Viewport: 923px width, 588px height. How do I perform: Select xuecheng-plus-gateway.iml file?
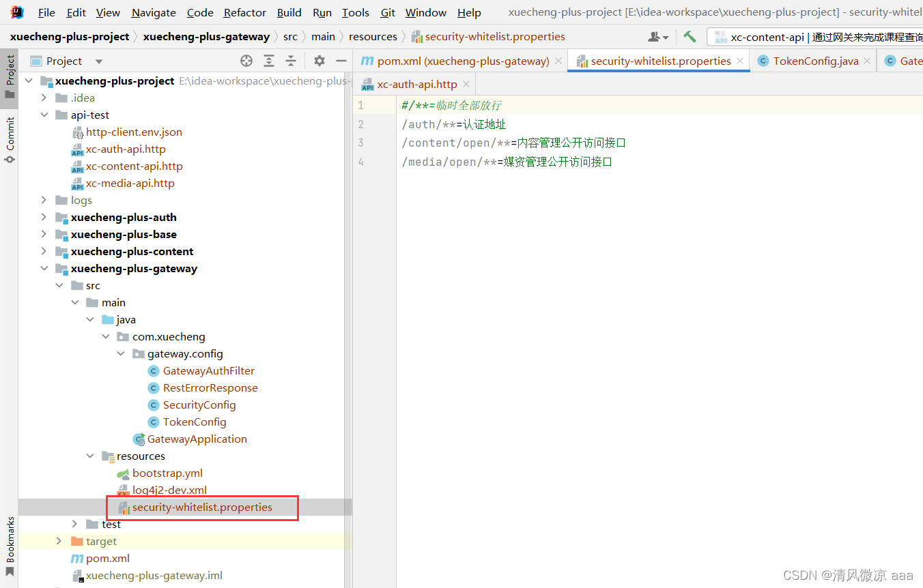click(x=154, y=575)
